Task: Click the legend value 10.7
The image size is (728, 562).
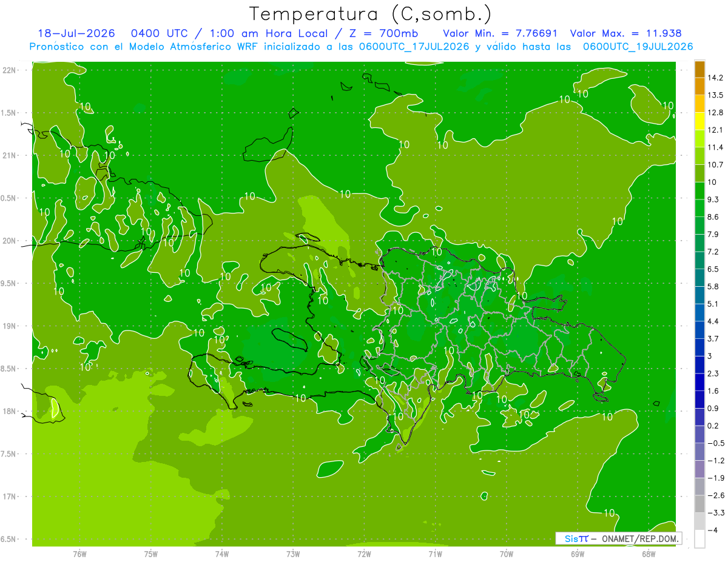Action: (x=715, y=165)
